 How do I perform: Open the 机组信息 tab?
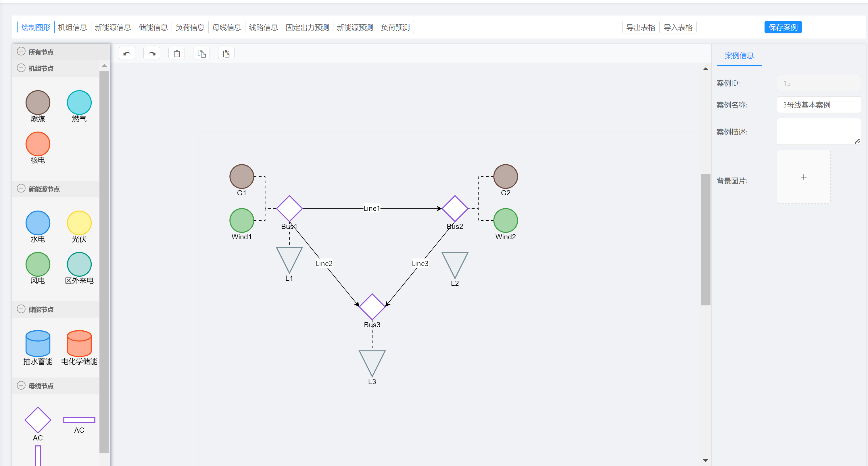(x=72, y=27)
